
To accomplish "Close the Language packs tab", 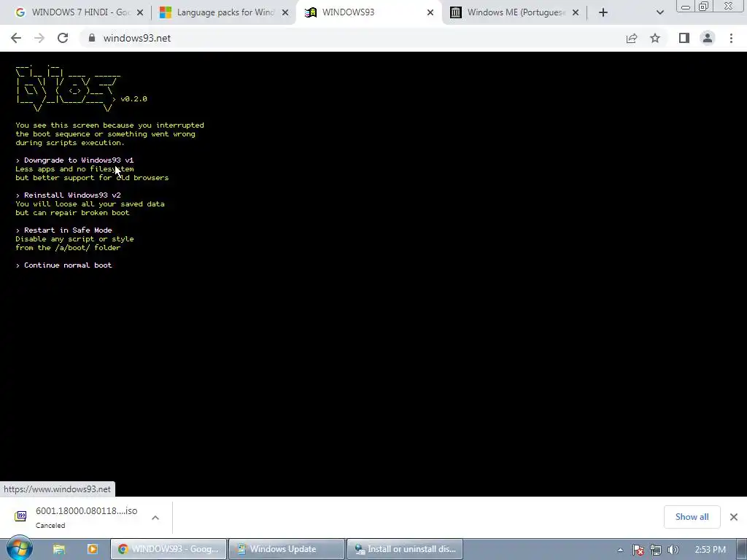I will [x=285, y=13].
